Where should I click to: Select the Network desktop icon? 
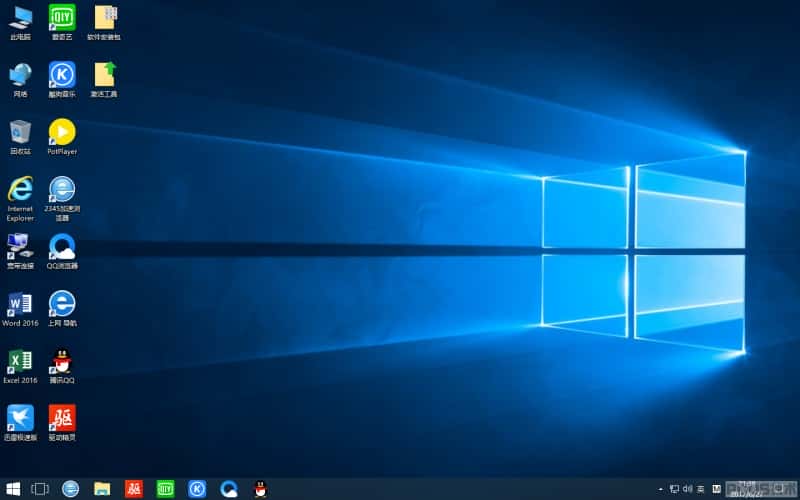(x=20, y=80)
